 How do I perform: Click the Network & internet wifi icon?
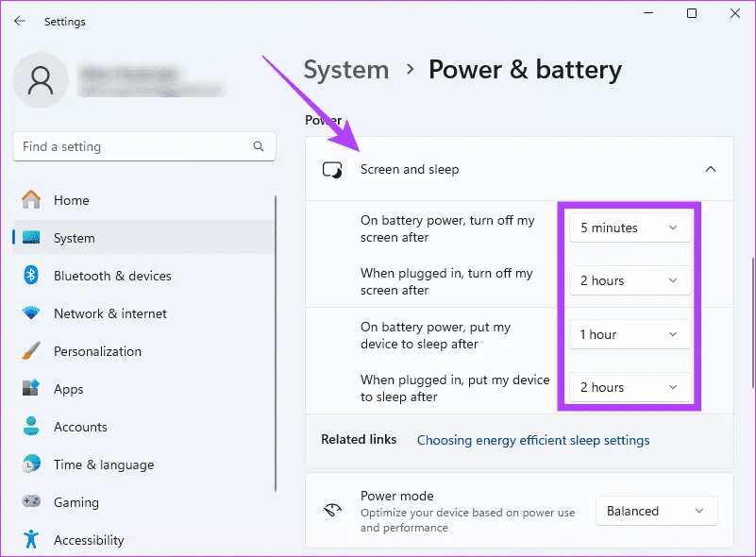[x=31, y=313]
